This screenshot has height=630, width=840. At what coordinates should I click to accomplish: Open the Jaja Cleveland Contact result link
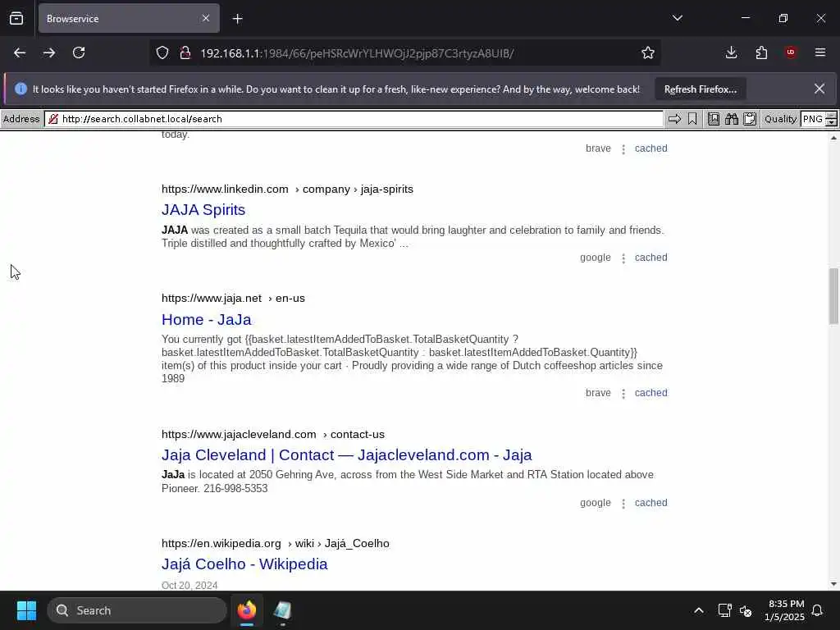(x=347, y=454)
